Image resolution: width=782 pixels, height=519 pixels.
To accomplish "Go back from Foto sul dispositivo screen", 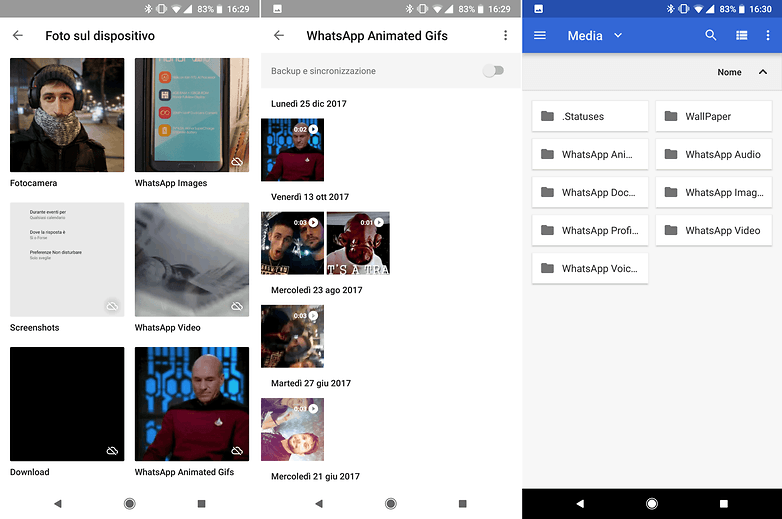I will click(x=18, y=35).
